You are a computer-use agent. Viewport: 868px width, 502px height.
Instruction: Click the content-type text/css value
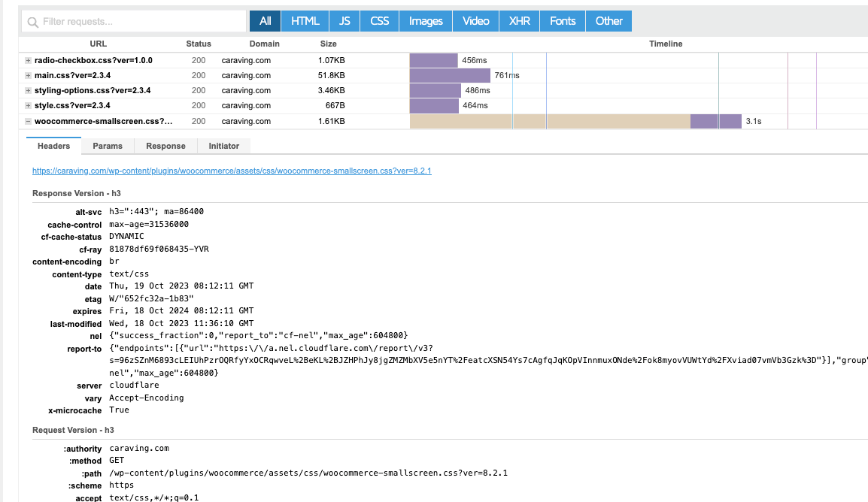click(129, 274)
